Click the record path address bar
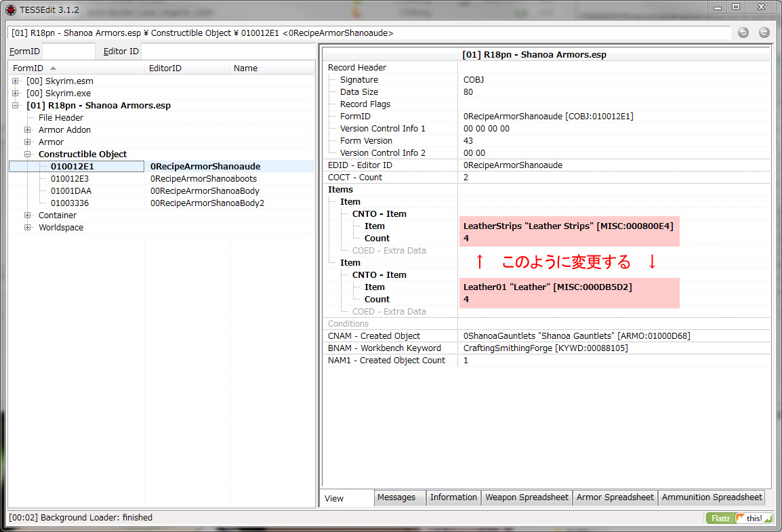The width and height of the screenshot is (782, 532). tap(369, 33)
